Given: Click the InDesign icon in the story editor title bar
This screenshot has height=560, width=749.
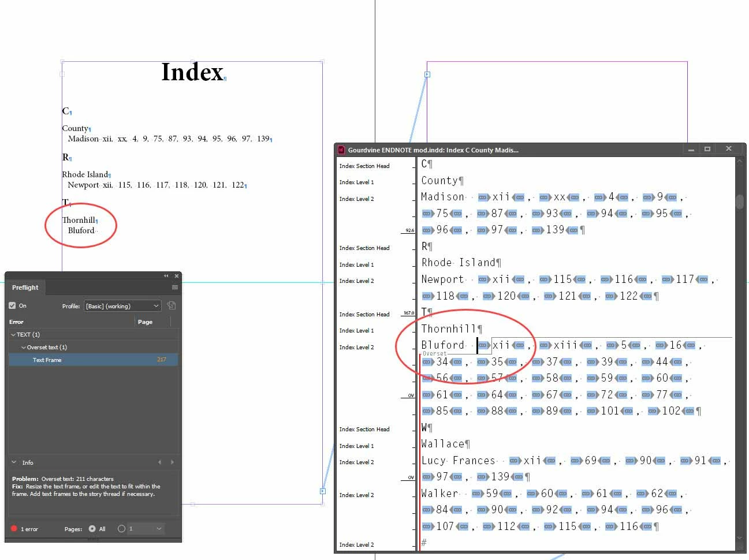Looking at the screenshot, I should 341,150.
